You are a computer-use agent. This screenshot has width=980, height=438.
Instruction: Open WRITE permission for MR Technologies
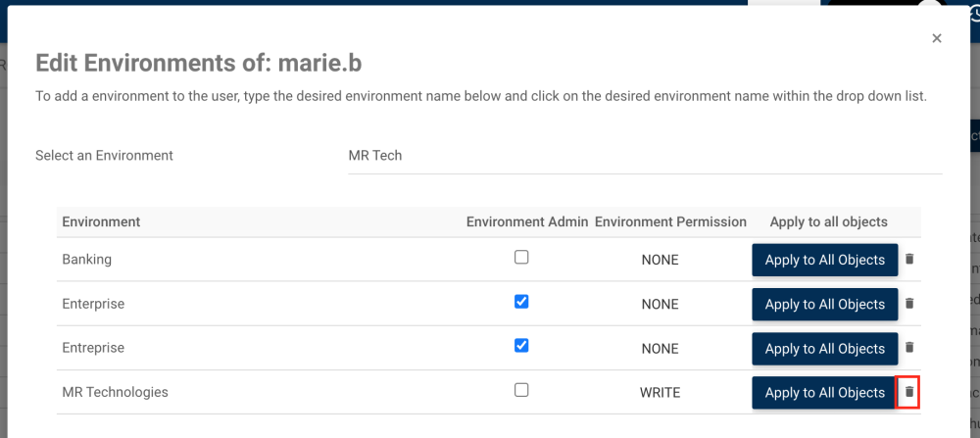(660, 392)
